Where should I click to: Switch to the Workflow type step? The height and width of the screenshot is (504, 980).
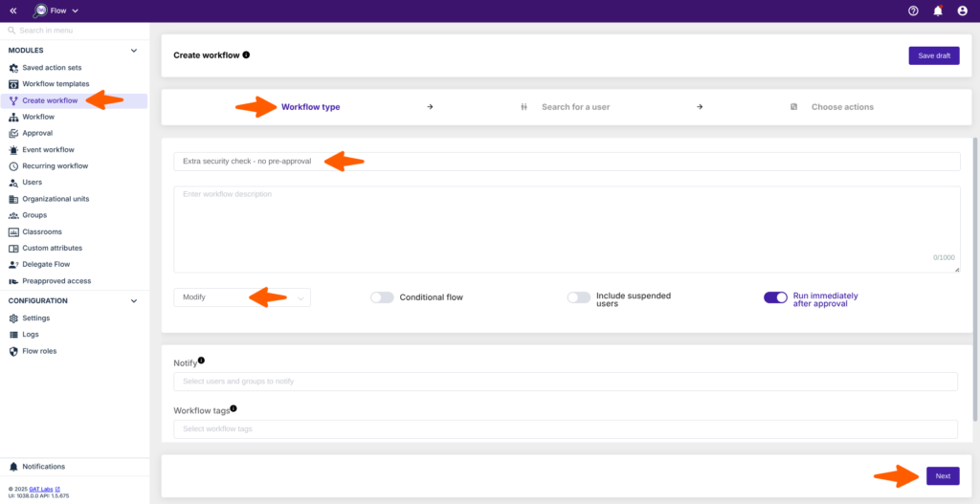tap(311, 107)
